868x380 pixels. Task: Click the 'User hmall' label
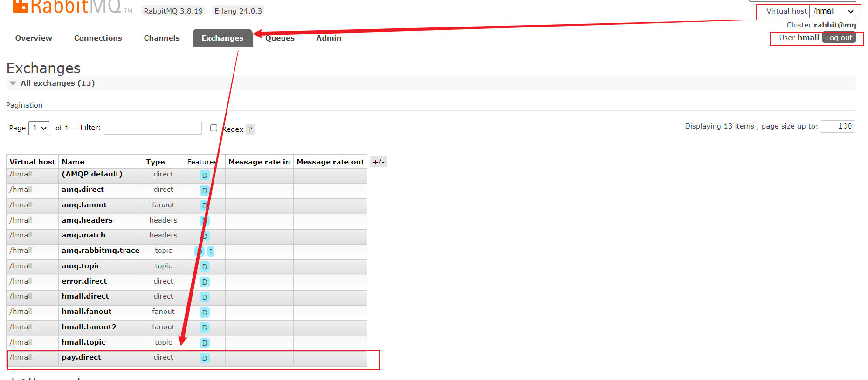tap(799, 38)
